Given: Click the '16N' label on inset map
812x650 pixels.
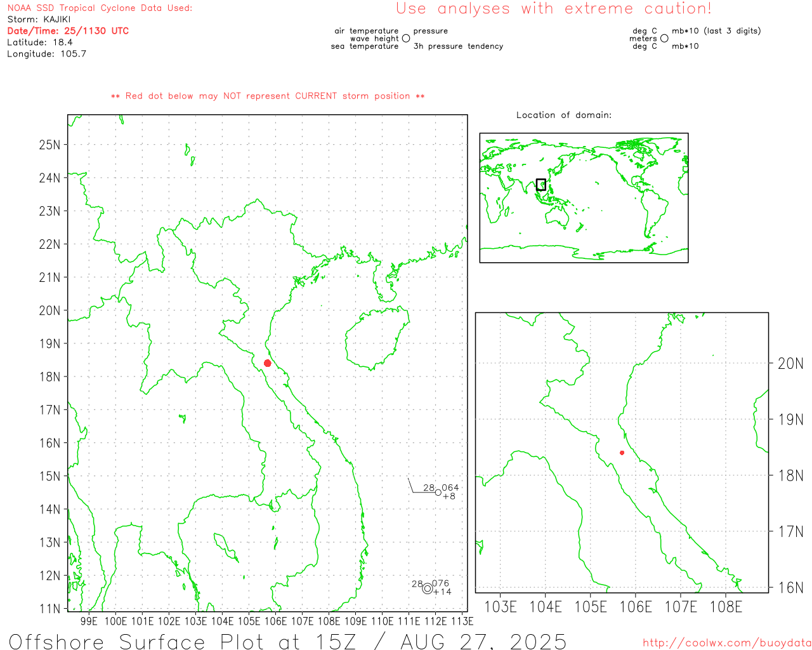Looking at the screenshot, I should click(x=790, y=588).
